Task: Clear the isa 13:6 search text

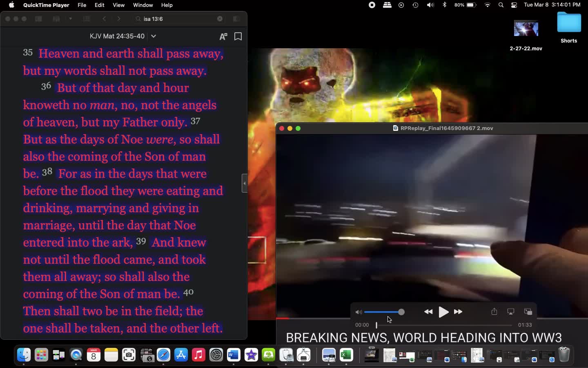Action: (220, 19)
